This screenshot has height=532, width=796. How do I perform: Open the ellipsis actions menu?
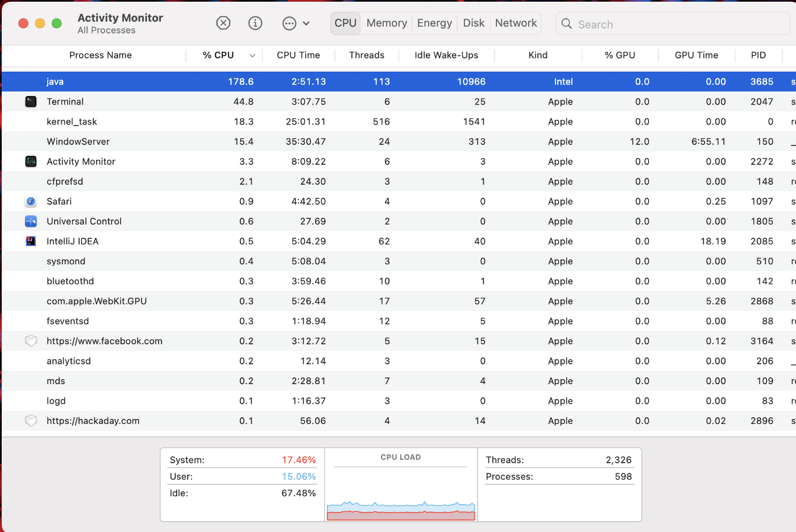coord(289,23)
